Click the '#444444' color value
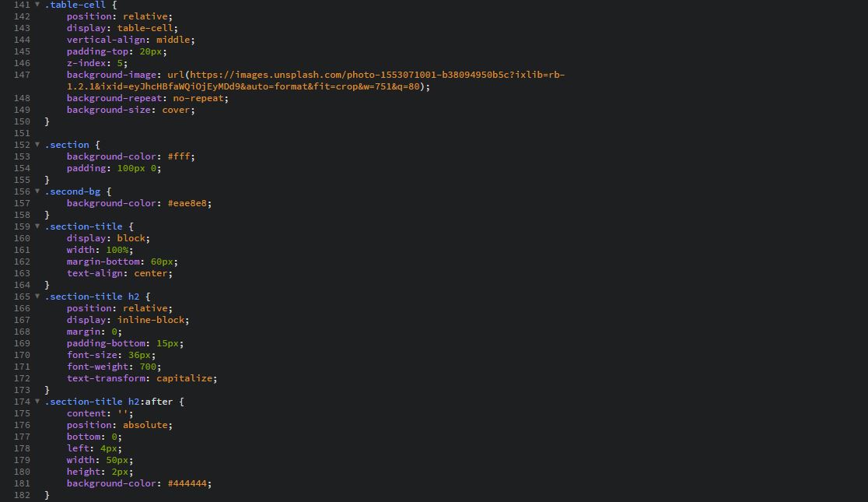868x502 pixels. tap(187, 483)
